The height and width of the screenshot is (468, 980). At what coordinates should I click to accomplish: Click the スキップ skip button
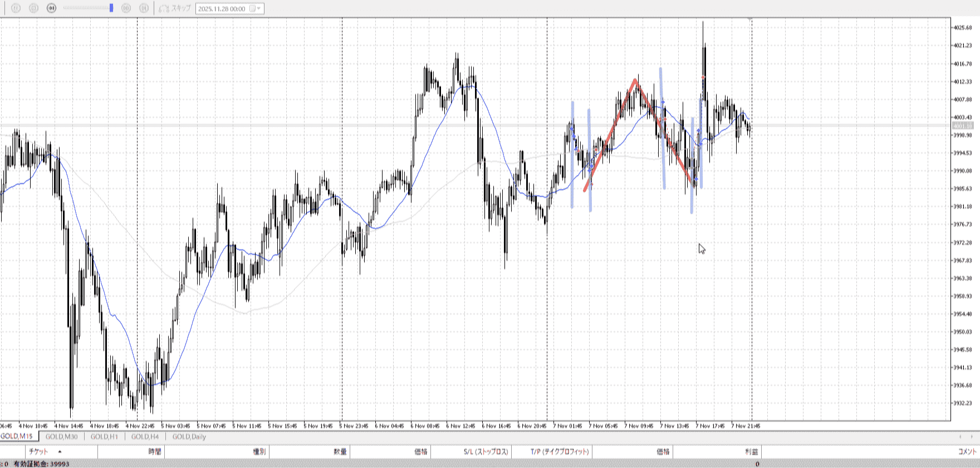pos(175,8)
